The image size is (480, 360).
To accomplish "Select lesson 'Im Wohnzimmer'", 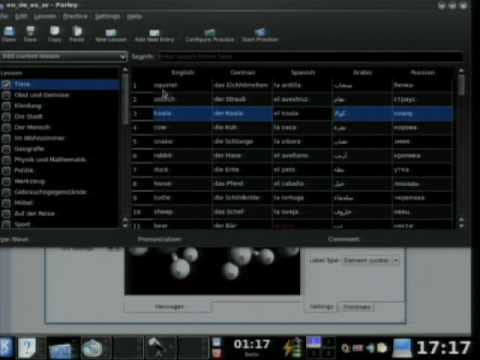I will 39,138.
